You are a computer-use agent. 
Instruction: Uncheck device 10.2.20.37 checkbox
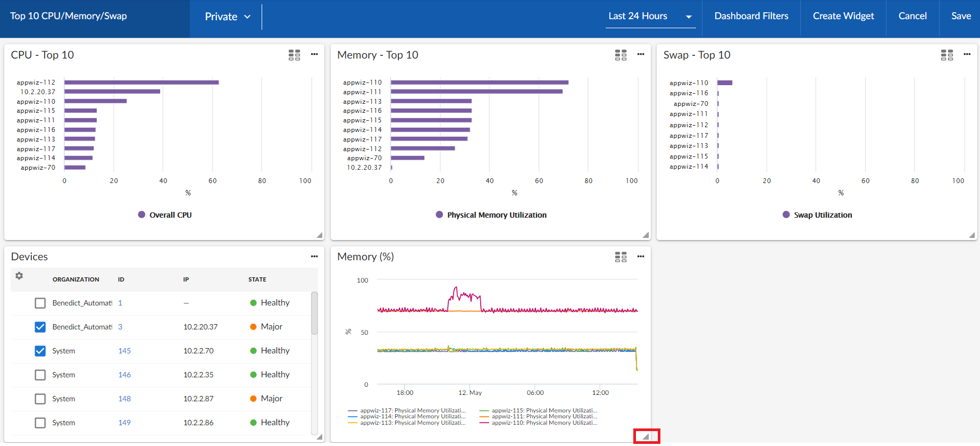[40, 327]
